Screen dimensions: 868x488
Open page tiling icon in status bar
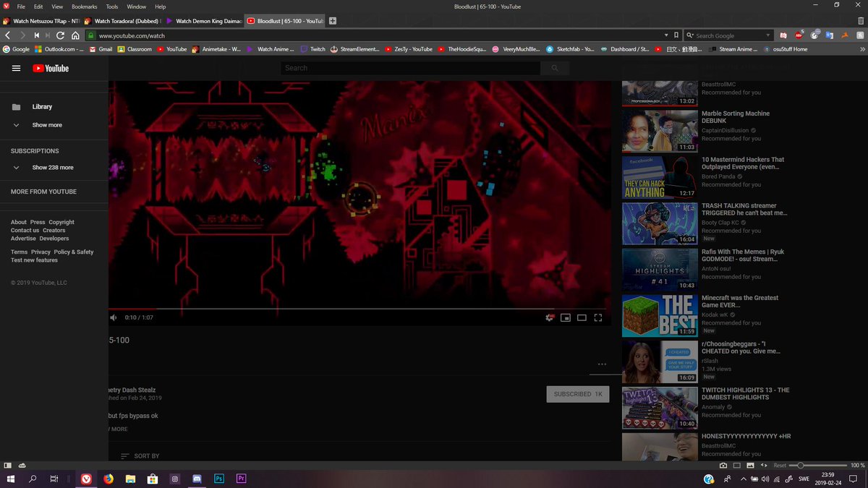click(x=737, y=465)
